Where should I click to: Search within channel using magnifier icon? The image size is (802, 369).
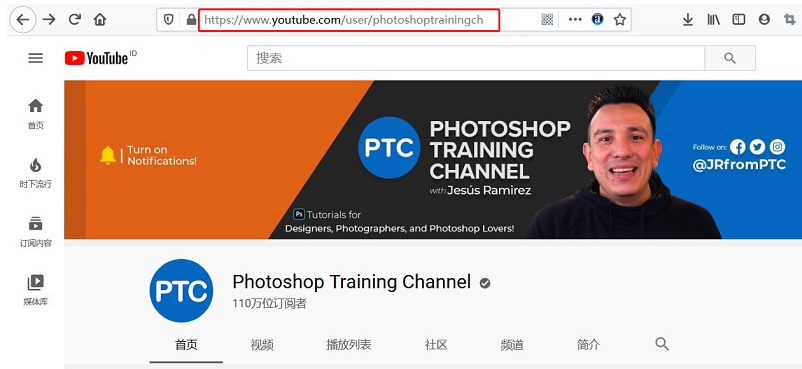click(x=662, y=344)
